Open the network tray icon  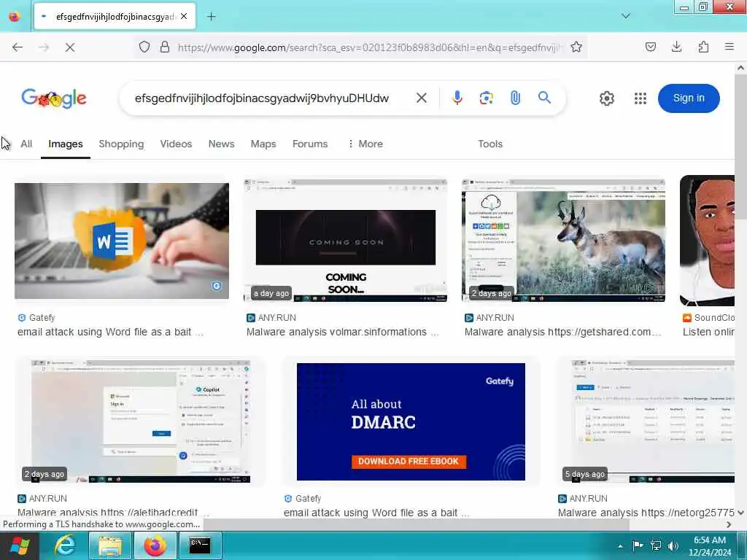pyautogui.click(x=656, y=545)
